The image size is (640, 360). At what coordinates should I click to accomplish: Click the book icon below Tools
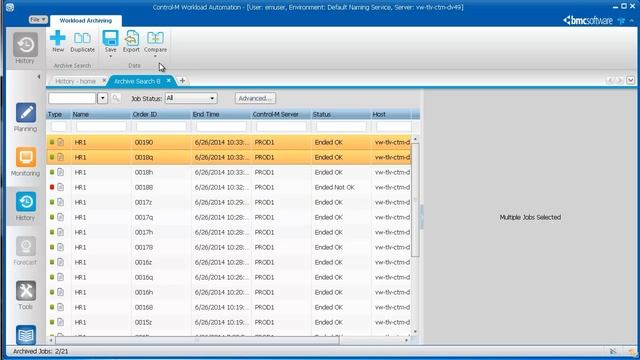[26, 335]
